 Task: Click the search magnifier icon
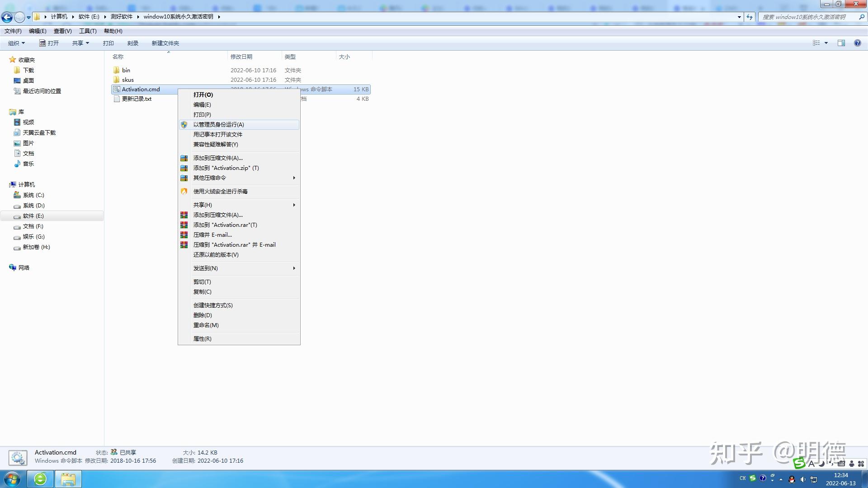coord(862,17)
